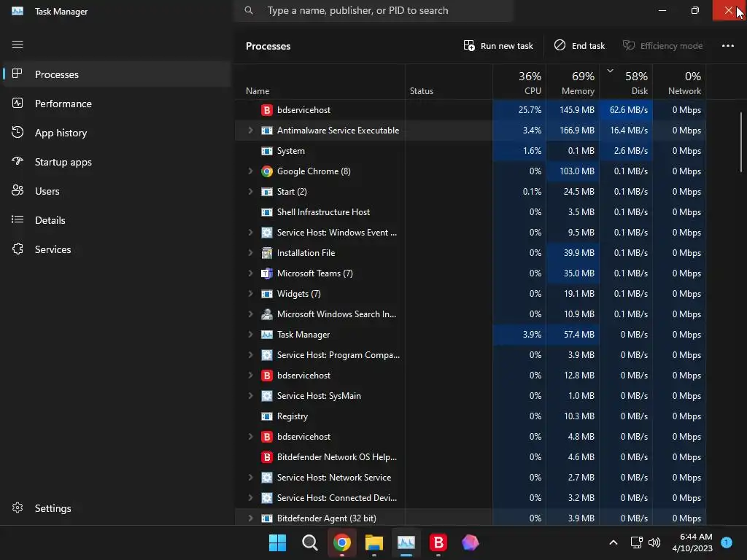This screenshot has height=560, width=747.
Task: Click the Bitdefender Network OS Helper icon
Action: (x=267, y=457)
